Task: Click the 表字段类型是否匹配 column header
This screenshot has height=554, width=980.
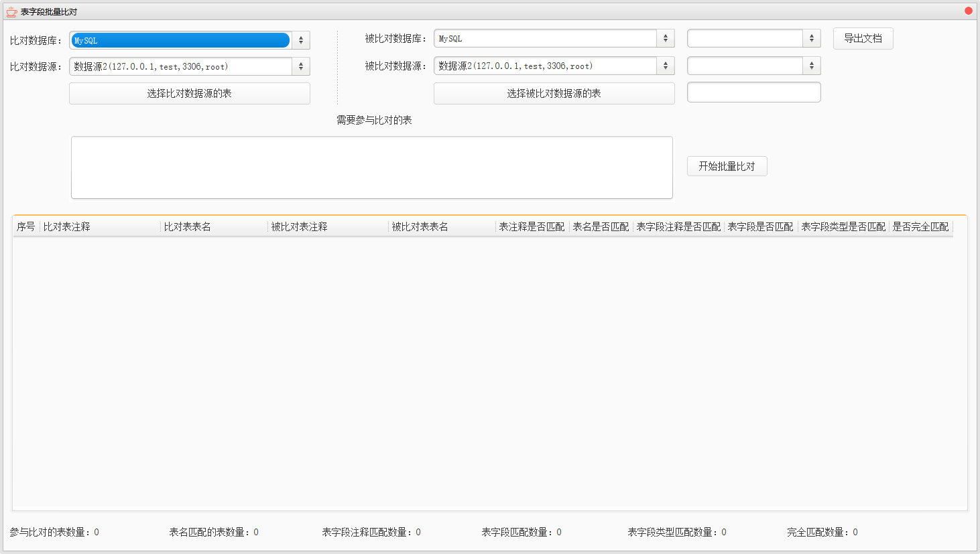Action: (843, 227)
